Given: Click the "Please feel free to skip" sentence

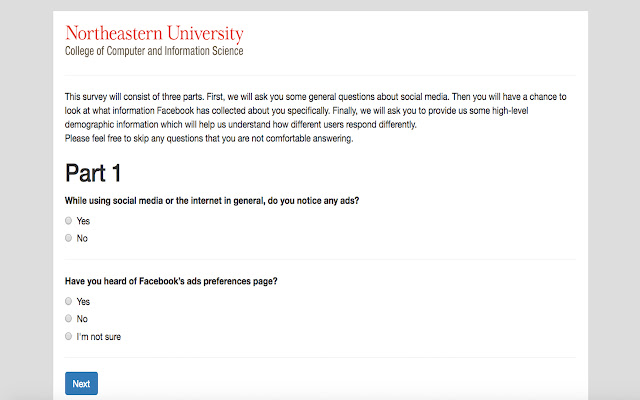Looking at the screenshot, I should coord(208,139).
